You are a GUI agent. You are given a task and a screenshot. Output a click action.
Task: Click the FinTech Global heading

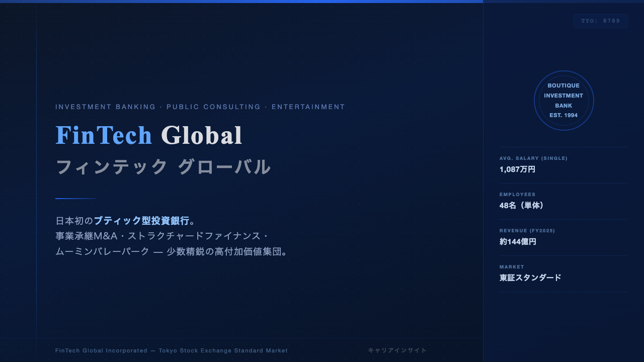click(x=149, y=135)
